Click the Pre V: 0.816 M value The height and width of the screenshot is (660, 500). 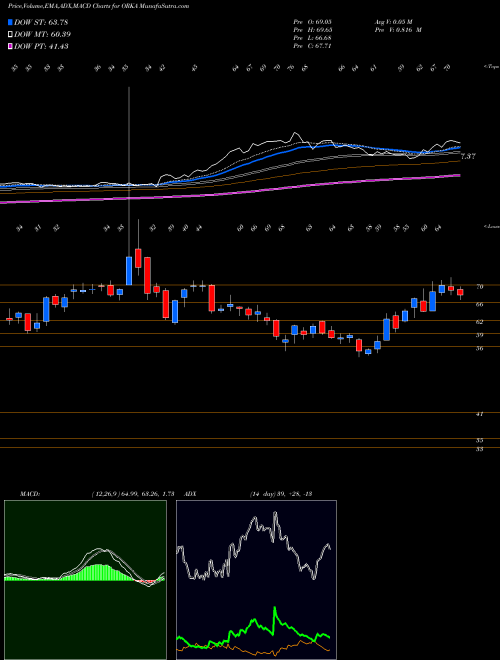point(398,30)
